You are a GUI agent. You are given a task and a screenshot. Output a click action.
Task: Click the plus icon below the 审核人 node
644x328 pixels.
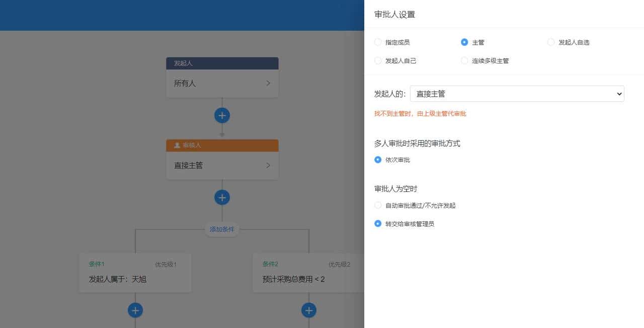(x=222, y=197)
